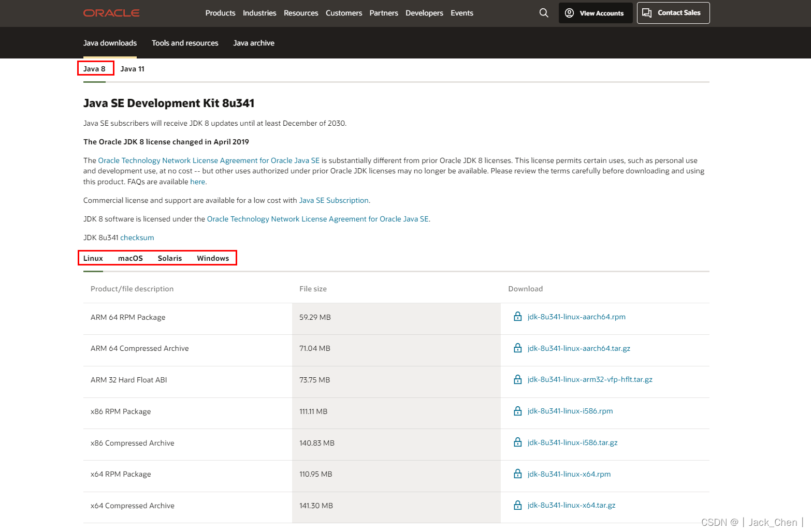Click lock icon beside jdk-8u341-linux-i586.tar.gz
The height and width of the screenshot is (532, 811).
(517, 442)
